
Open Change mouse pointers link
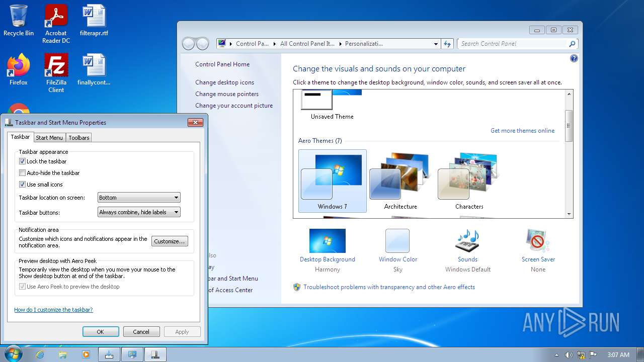(x=227, y=94)
